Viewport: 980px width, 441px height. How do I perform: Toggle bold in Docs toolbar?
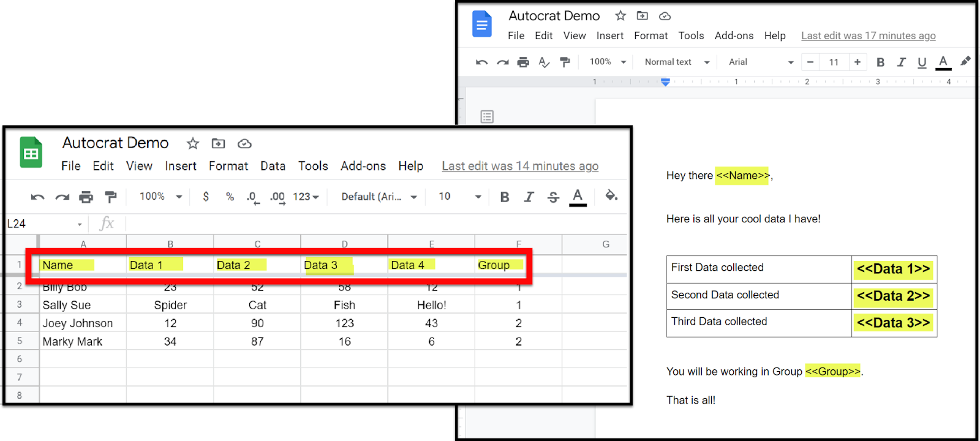tap(880, 62)
